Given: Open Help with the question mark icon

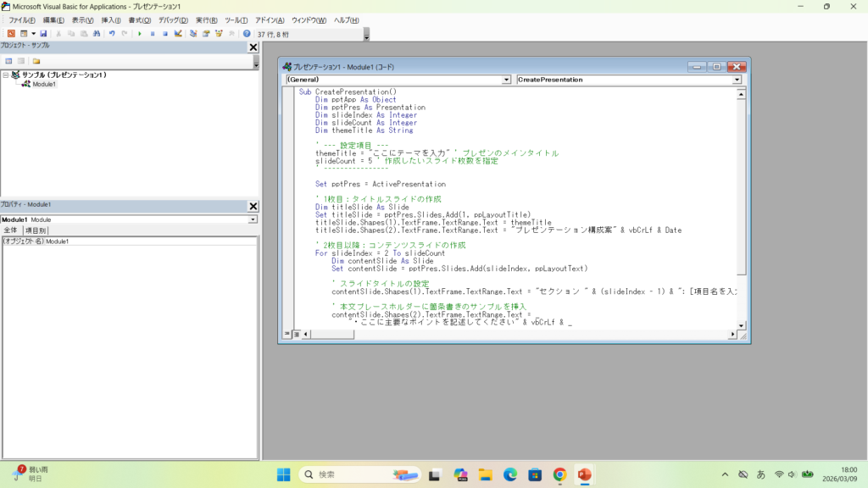Looking at the screenshot, I should (247, 34).
